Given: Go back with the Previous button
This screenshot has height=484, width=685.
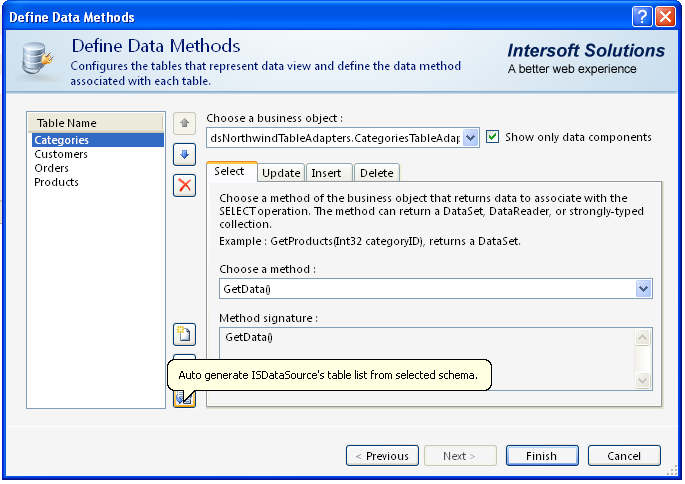Looking at the screenshot, I should coord(382,456).
